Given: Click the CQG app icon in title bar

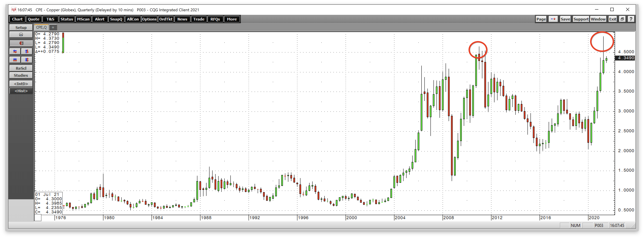Looking at the screenshot, I should tap(14, 10).
